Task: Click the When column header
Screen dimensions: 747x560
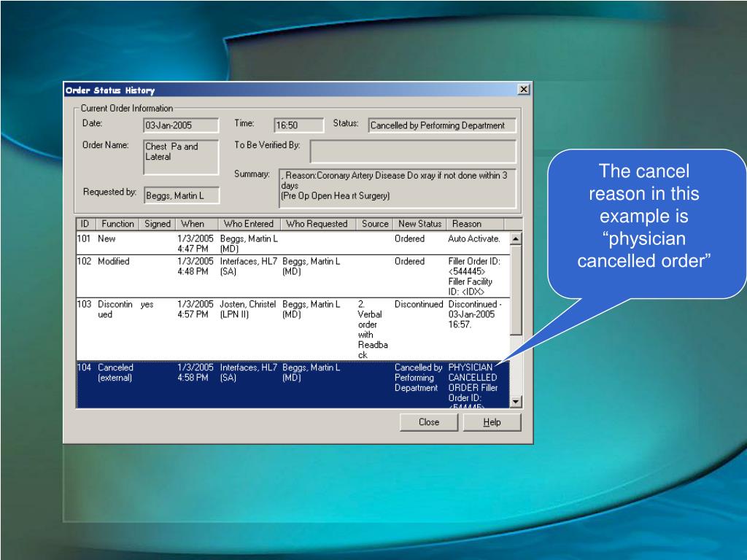Action: (196, 224)
